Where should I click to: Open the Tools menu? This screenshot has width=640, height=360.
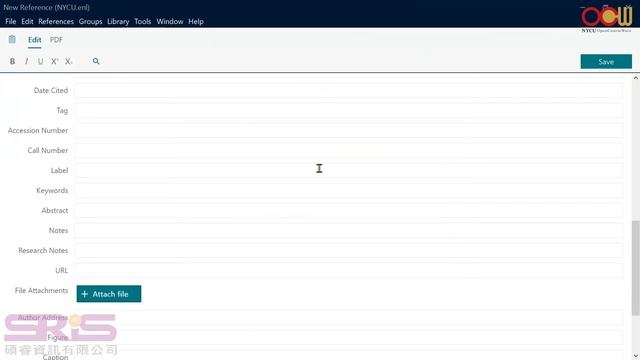pos(142,21)
